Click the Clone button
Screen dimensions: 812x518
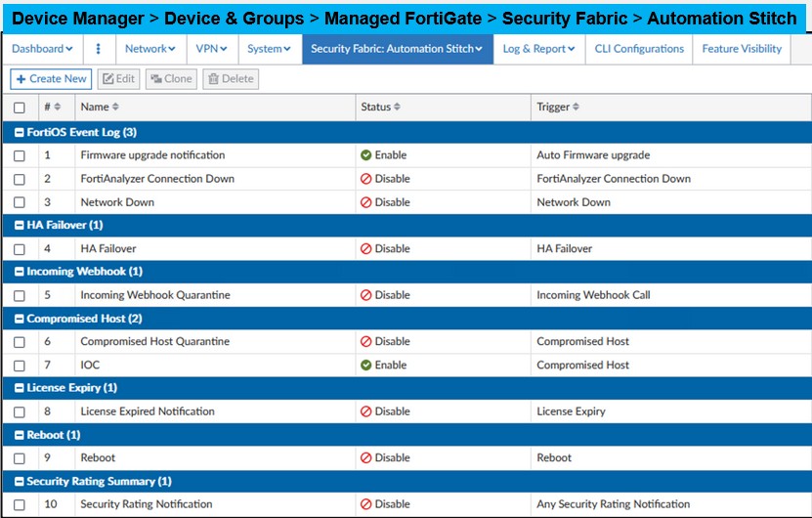click(x=171, y=79)
